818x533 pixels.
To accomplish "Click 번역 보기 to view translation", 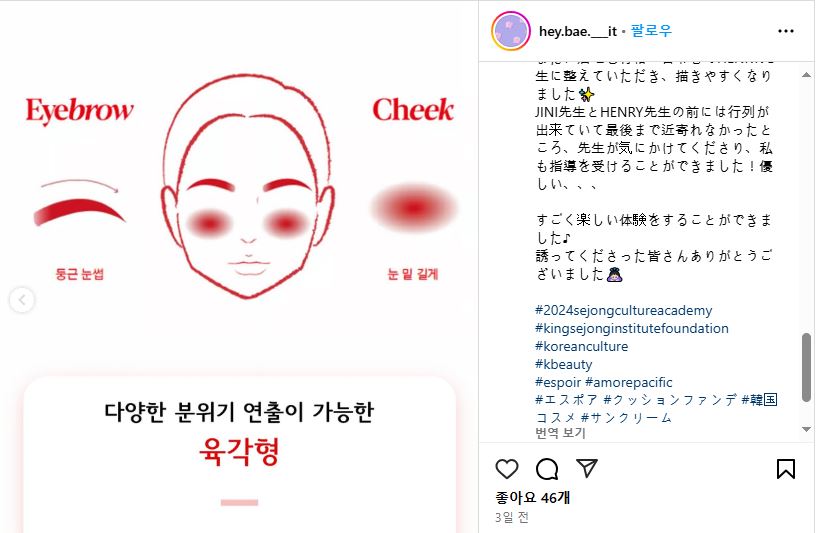I will pyautogui.click(x=560, y=433).
